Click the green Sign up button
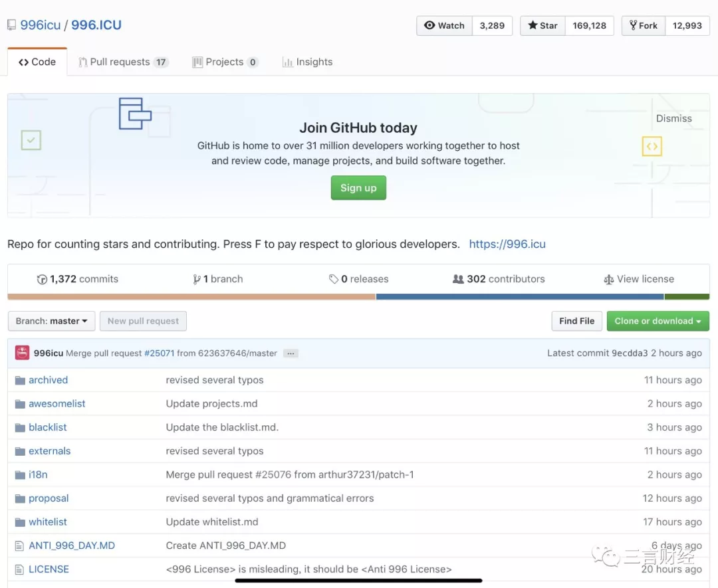 (358, 187)
